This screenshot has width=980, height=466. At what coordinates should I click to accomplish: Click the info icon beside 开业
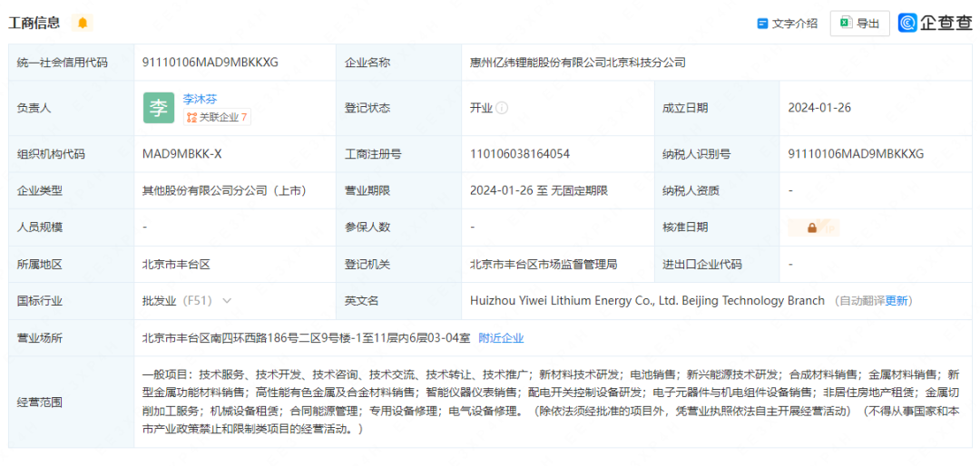click(x=502, y=108)
